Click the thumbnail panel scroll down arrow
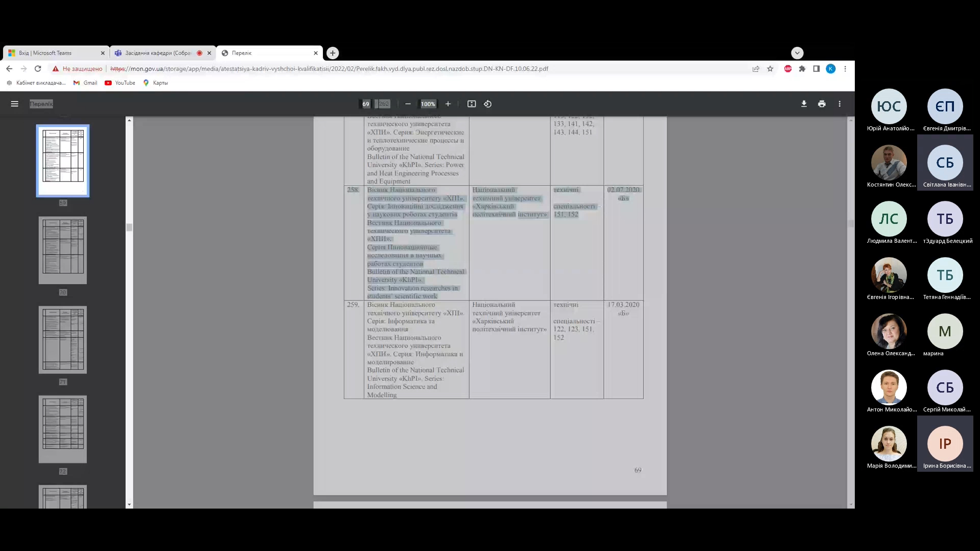Image resolution: width=980 pixels, height=551 pixels. (129, 504)
